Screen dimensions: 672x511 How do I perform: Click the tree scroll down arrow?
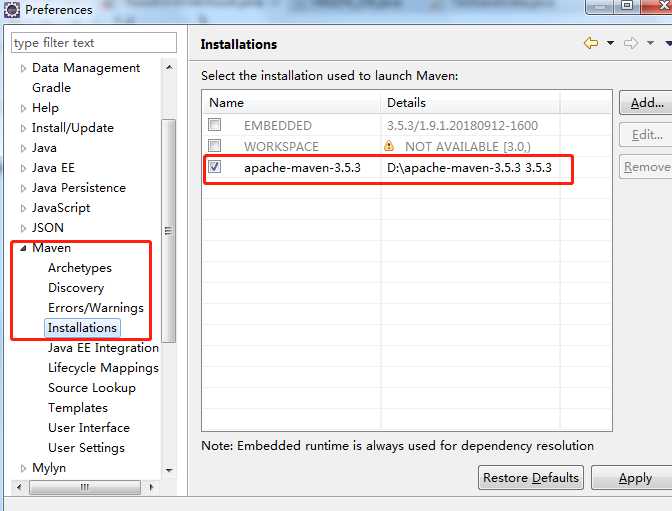(169, 470)
